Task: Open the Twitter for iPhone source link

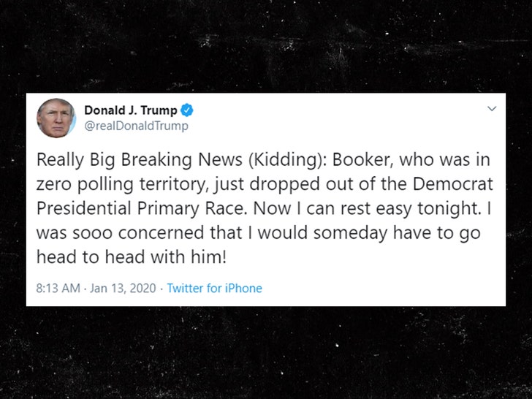Action: click(214, 288)
